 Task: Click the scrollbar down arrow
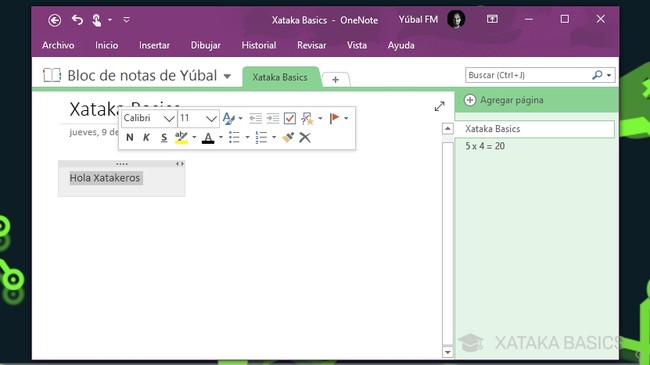pos(448,353)
